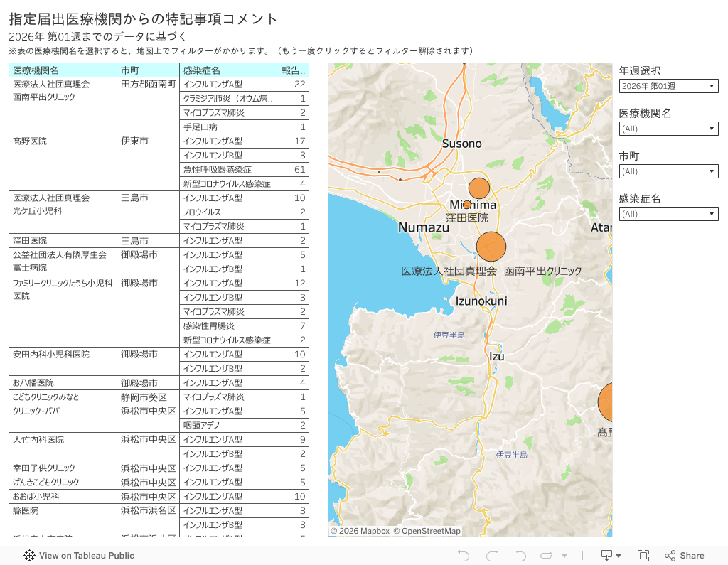Select 高野医院 in the table
728x565 pixels.
29,141
